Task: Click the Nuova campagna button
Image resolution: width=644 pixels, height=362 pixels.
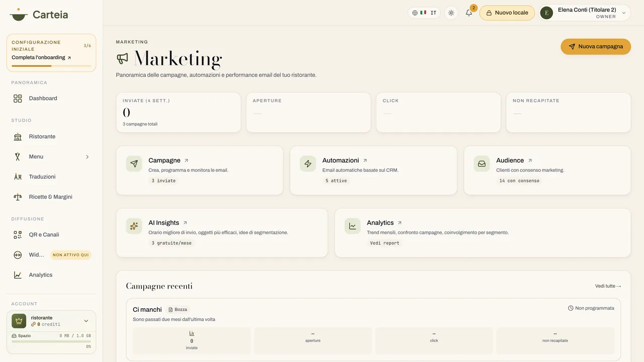Action: click(x=596, y=46)
